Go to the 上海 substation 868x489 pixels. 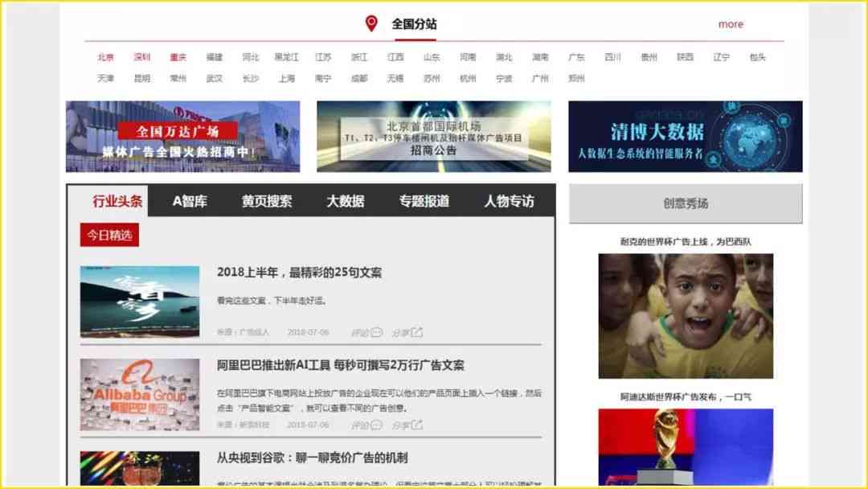[287, 79]
